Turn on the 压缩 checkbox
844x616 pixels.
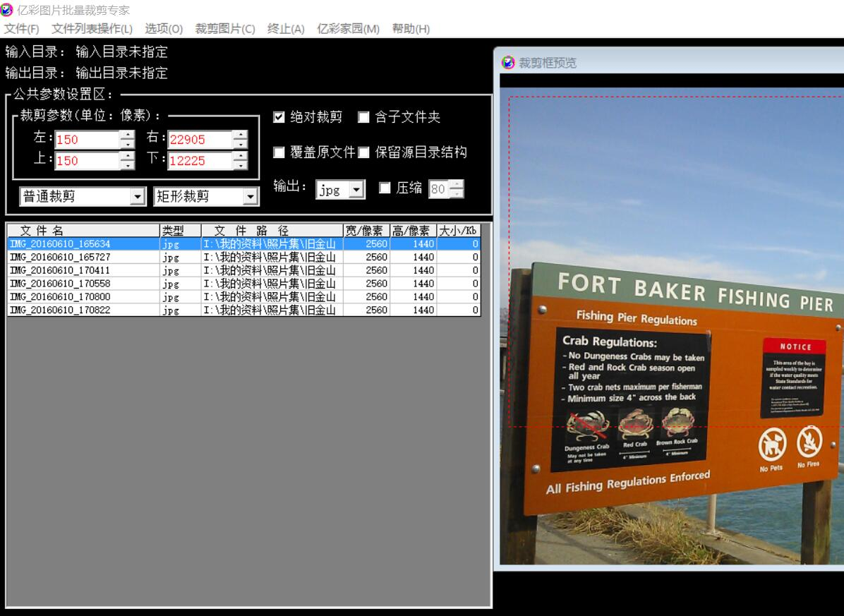pos(385,188)
